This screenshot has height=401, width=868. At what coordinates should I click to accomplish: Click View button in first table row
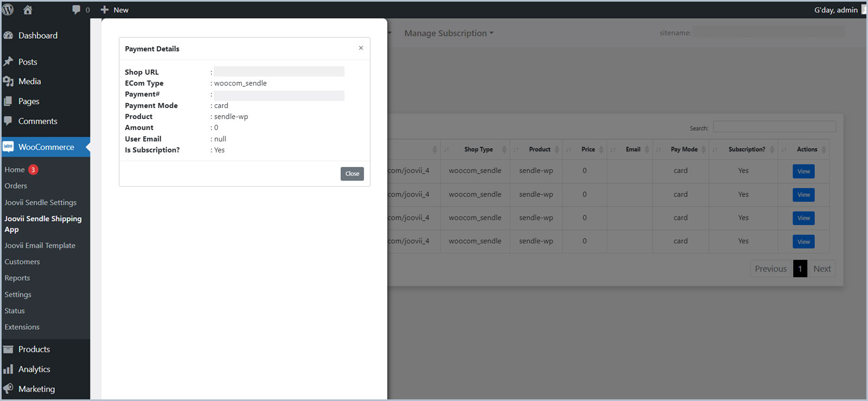coord(803,171)
